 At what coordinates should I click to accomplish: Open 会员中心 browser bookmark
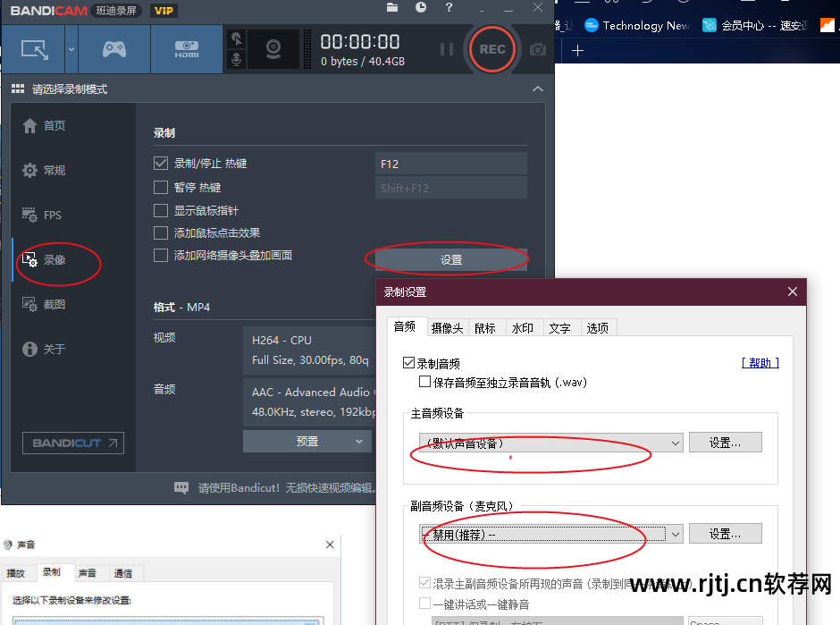755,25
